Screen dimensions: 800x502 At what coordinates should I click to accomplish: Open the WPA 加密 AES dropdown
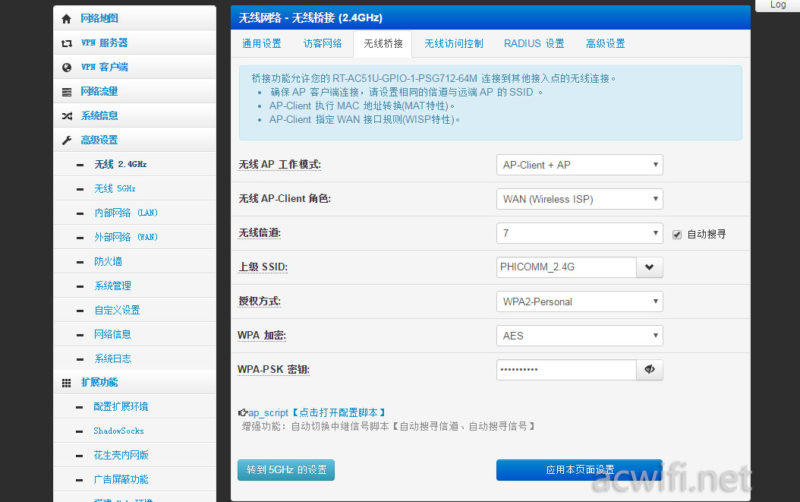[580, 336]
